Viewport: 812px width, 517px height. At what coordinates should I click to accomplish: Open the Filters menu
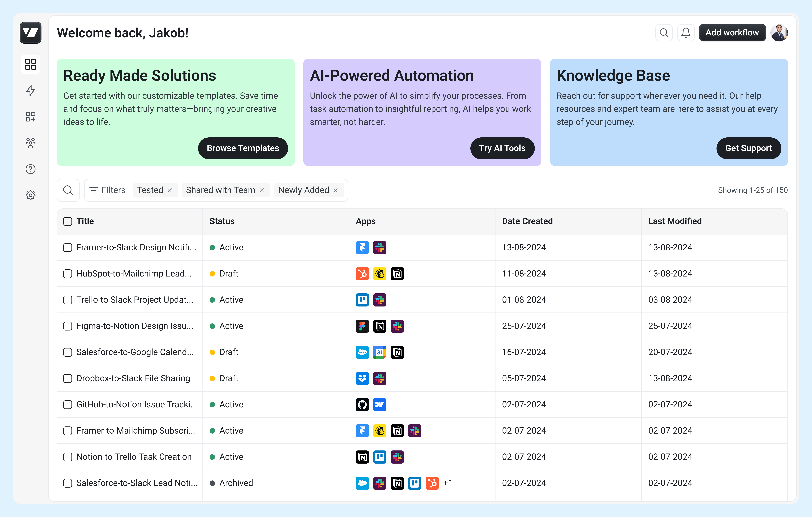click(x=107, y=190)
